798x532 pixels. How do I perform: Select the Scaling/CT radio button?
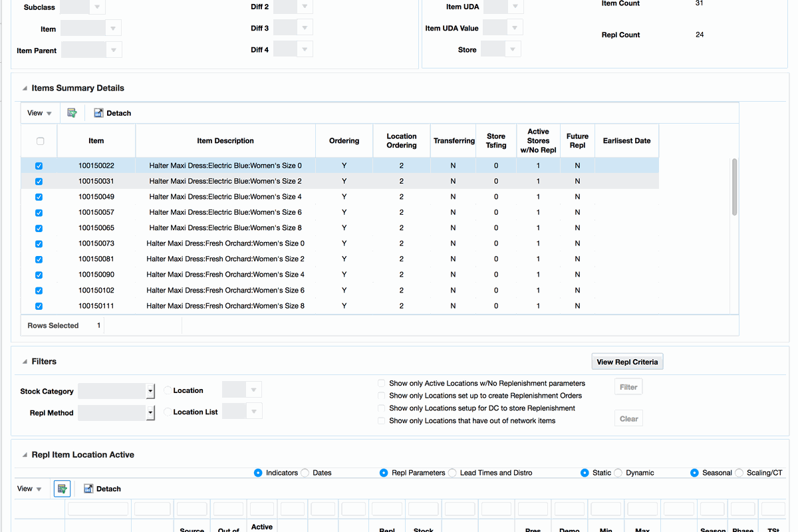tap(739, 473)
